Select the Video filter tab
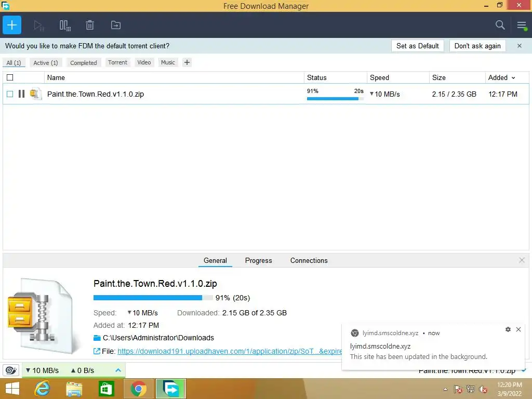This screenshot has width=532, height=399. pyautogui.click(x=144, y=62)
